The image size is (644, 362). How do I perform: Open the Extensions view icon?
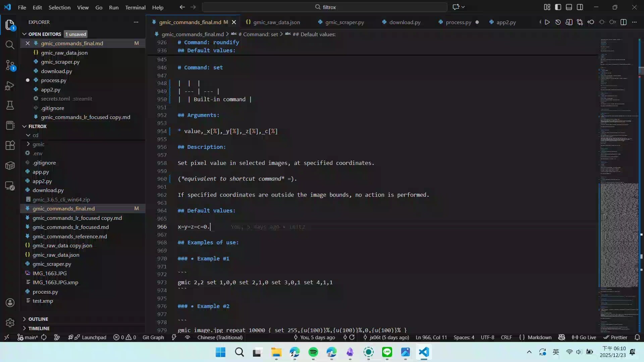(x=10, y=145)
